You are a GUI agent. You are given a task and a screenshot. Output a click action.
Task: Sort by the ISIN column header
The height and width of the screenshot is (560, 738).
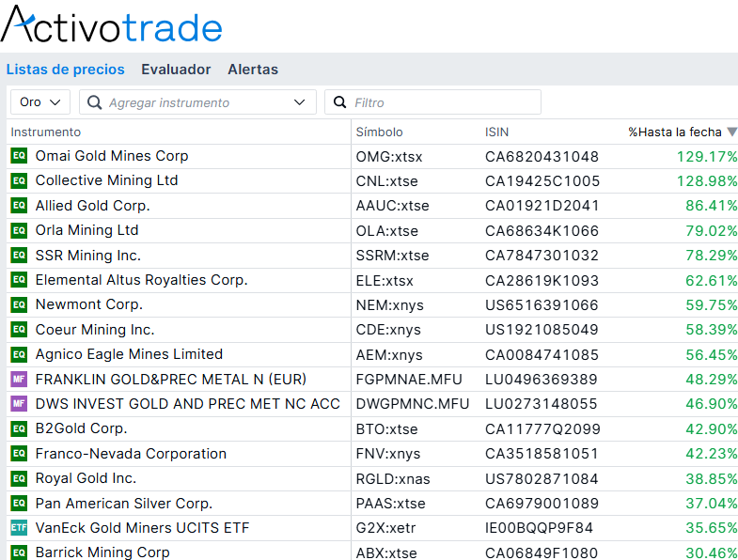pos(497,132)
